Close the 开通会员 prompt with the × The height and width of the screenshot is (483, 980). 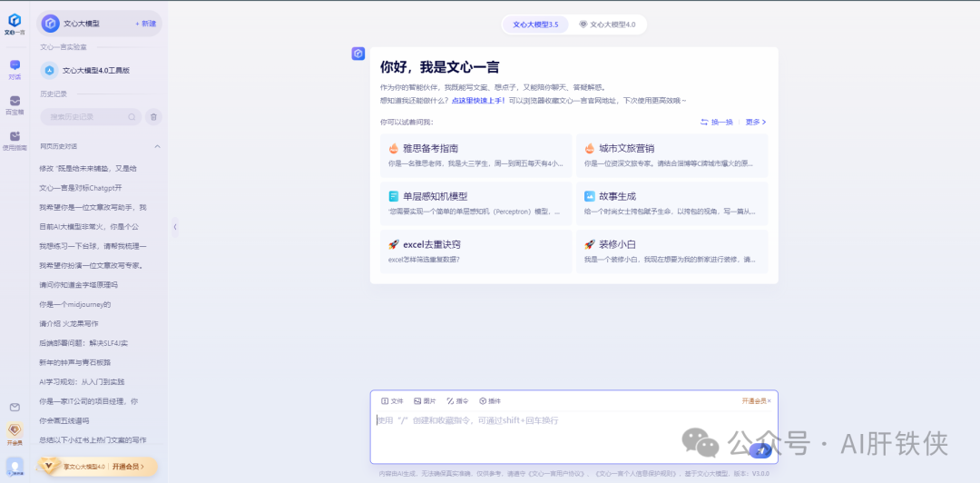tap(769, 401)
